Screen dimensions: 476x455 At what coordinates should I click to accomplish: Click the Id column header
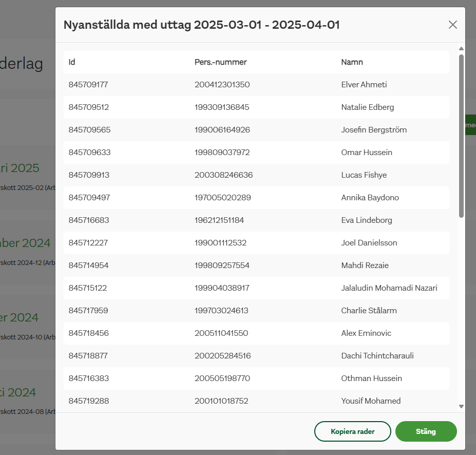click(x=72, y=62)
